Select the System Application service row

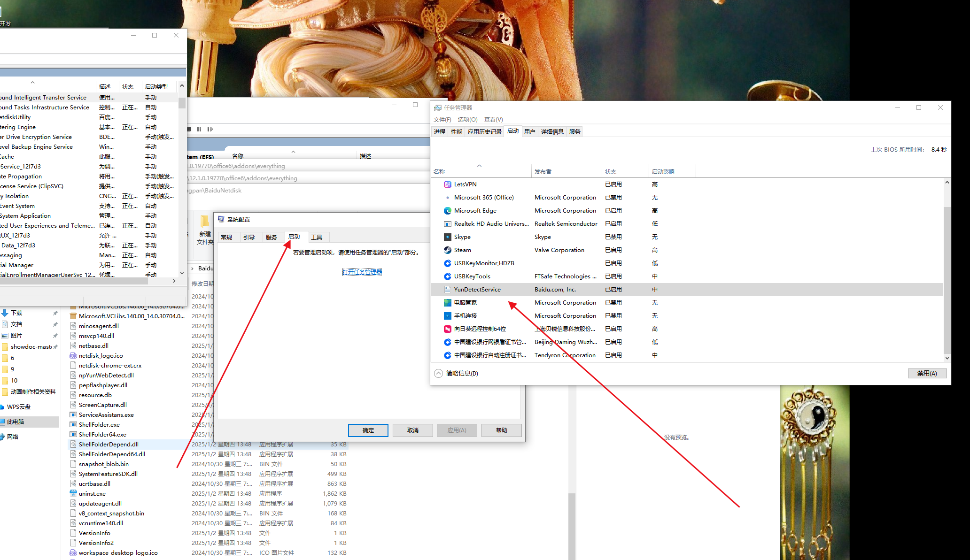88,216
